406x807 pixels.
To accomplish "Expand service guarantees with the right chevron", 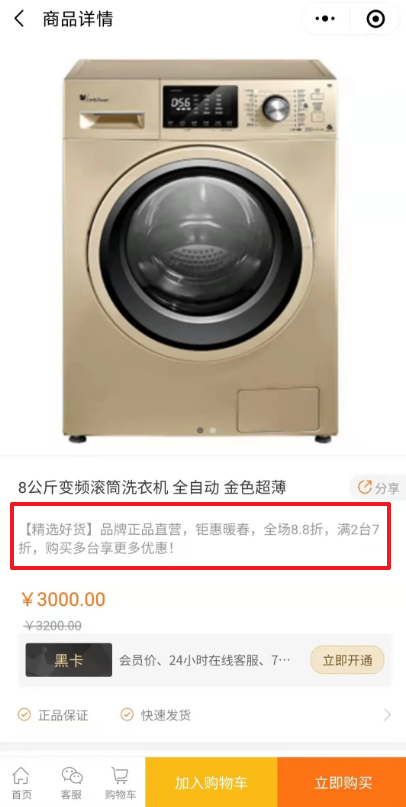I will pyautogui.click(x=387, y=715).
